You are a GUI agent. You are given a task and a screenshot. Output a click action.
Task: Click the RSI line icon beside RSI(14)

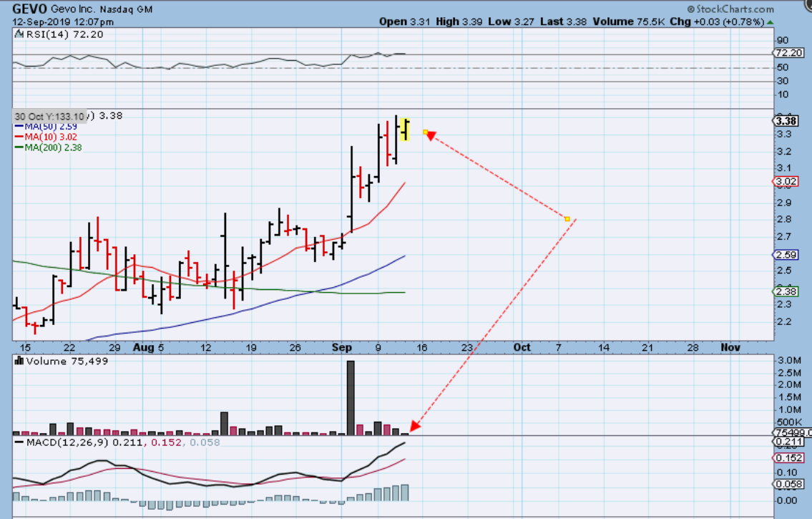[x=19, y=34]
